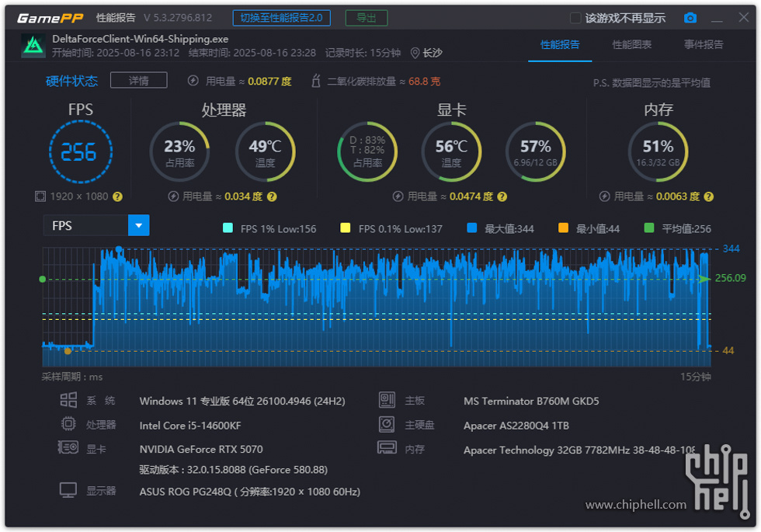Click the Windows system icon beside 系统

pyautogui.click(x=68, y=400)
